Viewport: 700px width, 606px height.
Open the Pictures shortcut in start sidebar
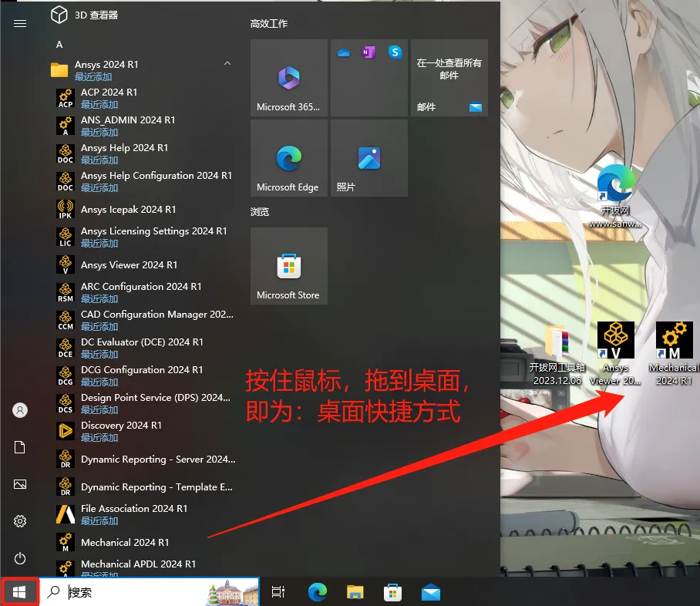pos(20,484)
